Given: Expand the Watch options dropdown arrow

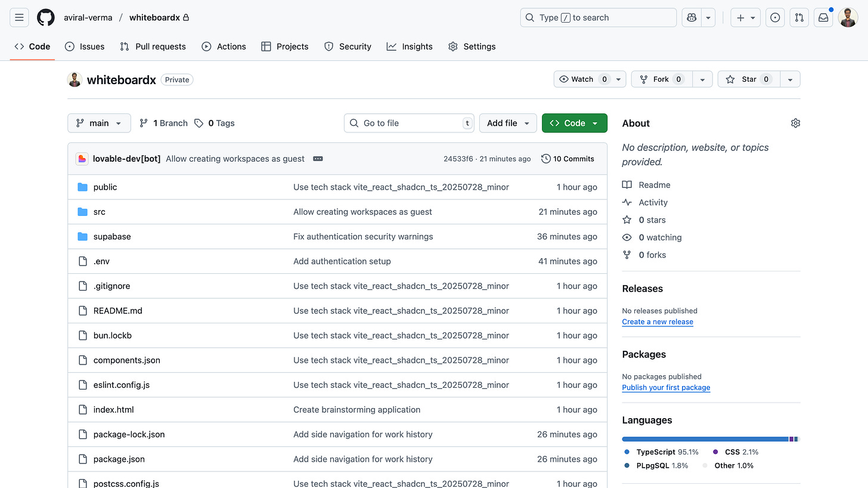Looking at the screenshot, I should 619,79.
